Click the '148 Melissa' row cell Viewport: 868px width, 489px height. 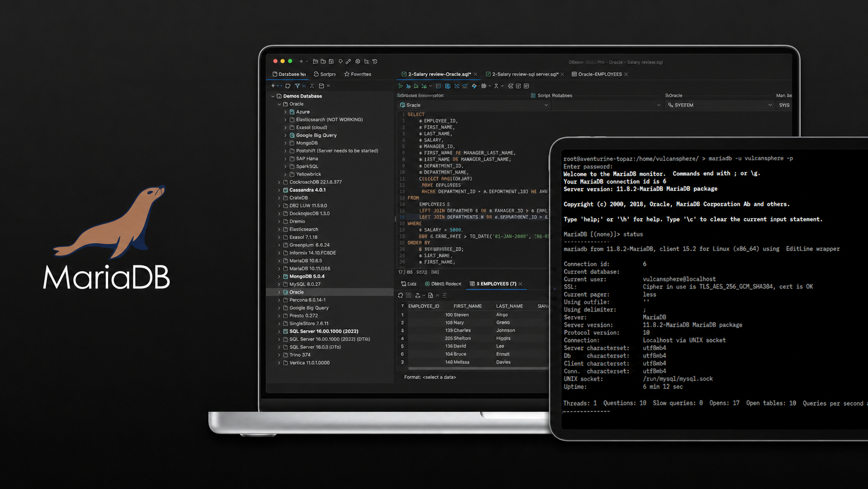[x=457, y=362]
